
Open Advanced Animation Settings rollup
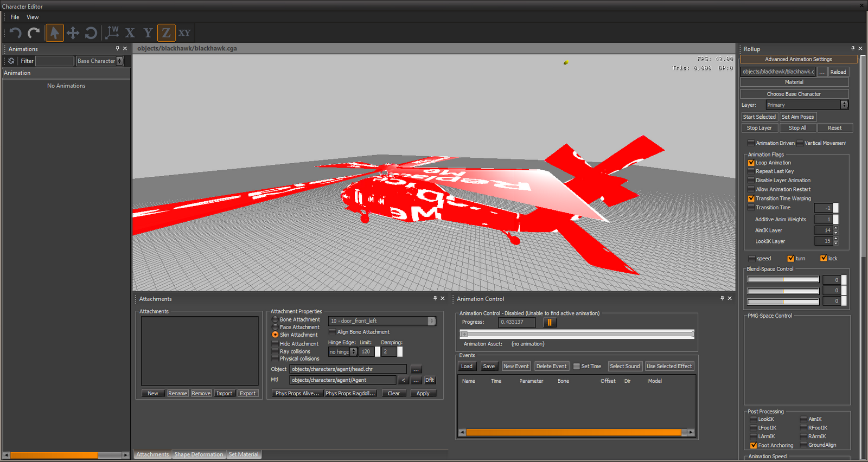[x=798, y=59]
